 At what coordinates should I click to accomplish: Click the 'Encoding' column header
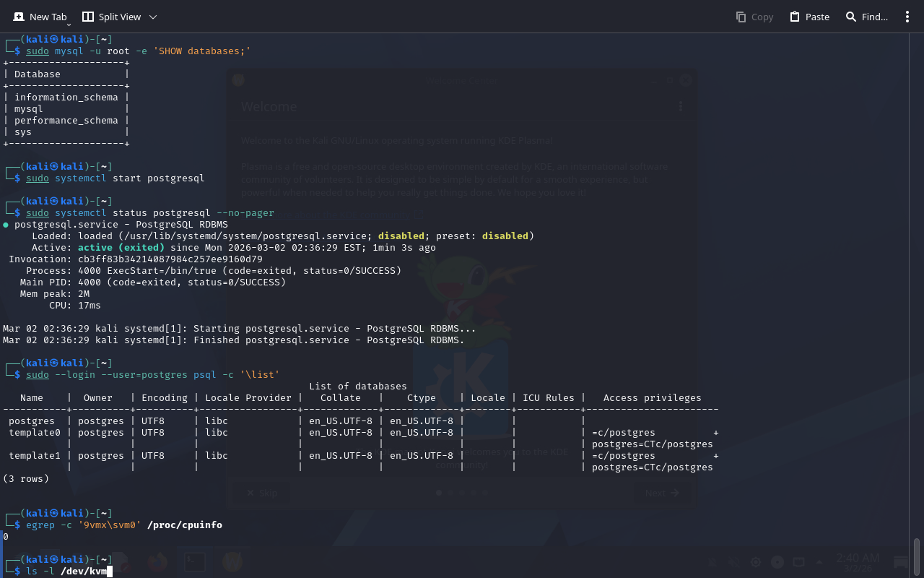[x=164, y=398]
